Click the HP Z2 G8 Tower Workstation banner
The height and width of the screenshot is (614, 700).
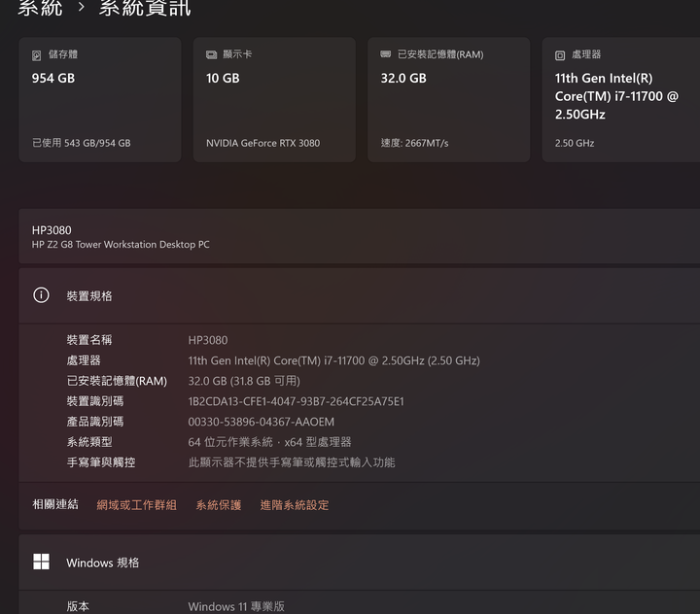click(x=121, y=237)
